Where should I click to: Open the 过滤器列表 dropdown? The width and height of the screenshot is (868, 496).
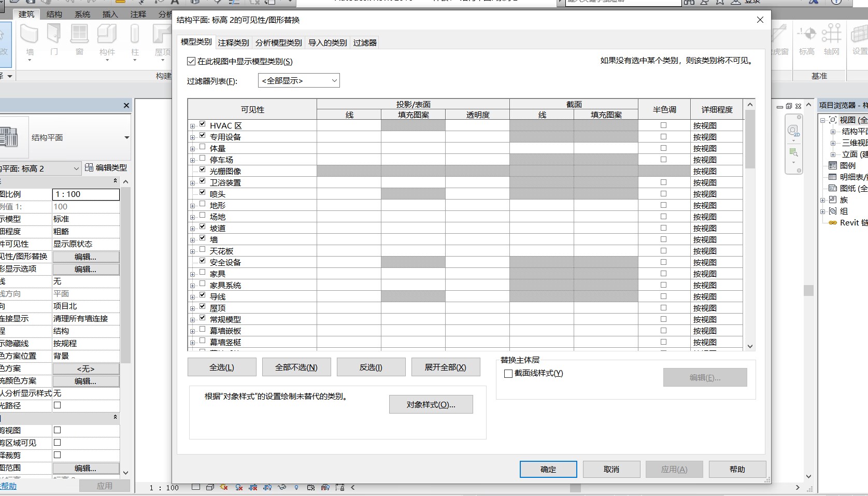[298, 80]
